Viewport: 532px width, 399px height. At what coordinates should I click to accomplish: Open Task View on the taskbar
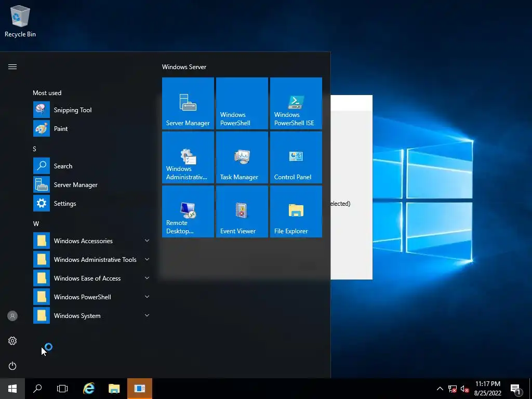[x=62, y=389]
